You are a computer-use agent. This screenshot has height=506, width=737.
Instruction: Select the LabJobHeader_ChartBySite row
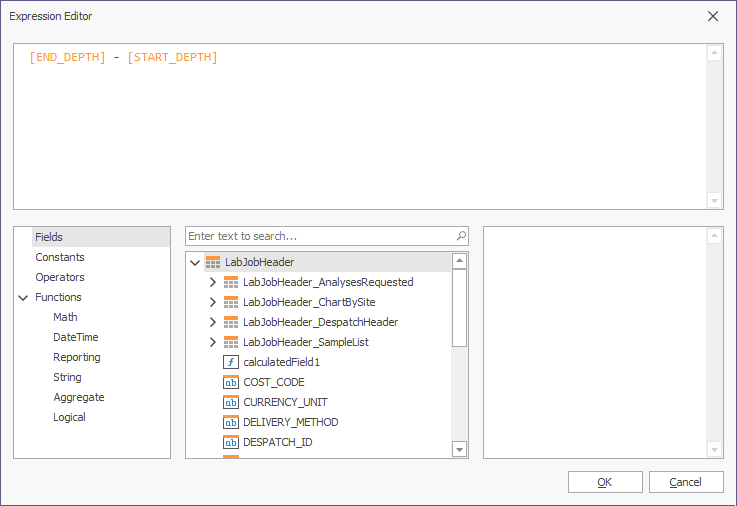pos(309,302)
